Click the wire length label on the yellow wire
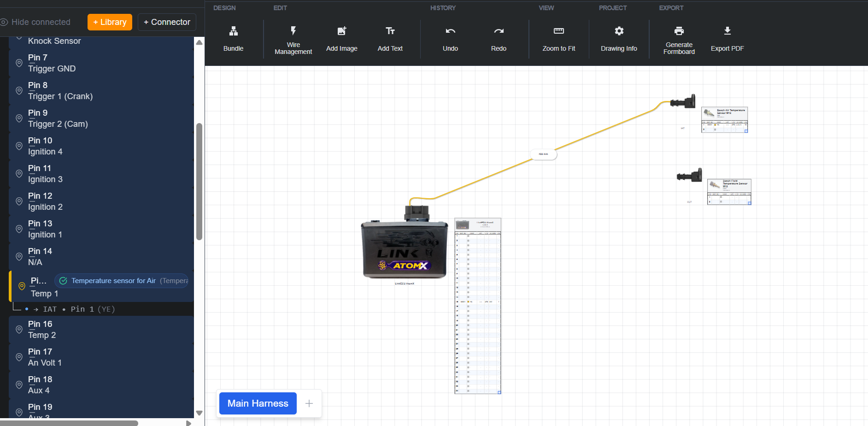The image size is (868, 426). click(x=544, y=154)
